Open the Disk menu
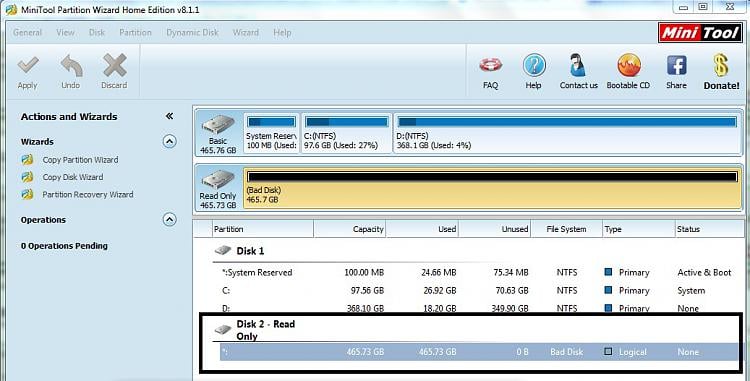 (97, 33)
